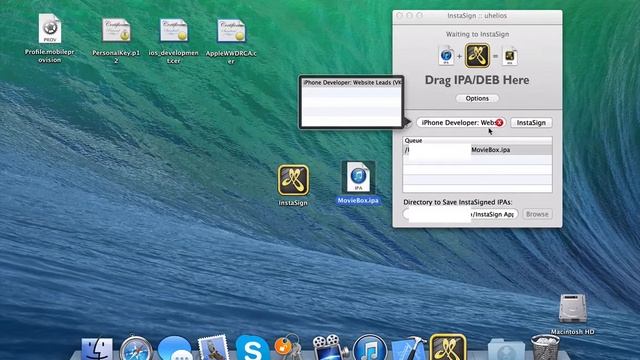The height and width of the screenshot is (360, 640).
Task: Select ios_development.cer certificate file
Action: click(x=174, y=30)
